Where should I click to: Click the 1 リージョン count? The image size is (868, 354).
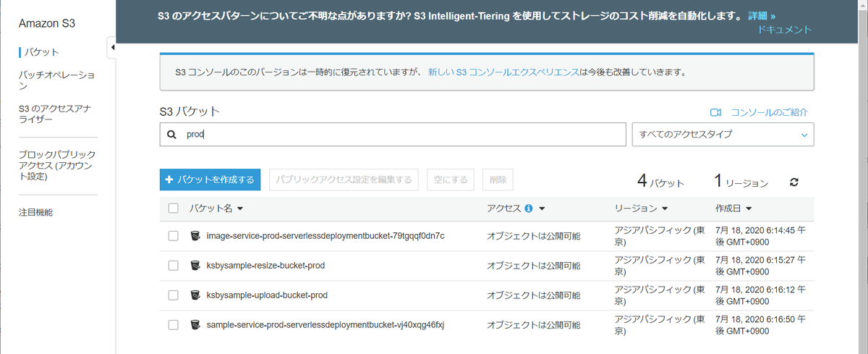(741, 182)
